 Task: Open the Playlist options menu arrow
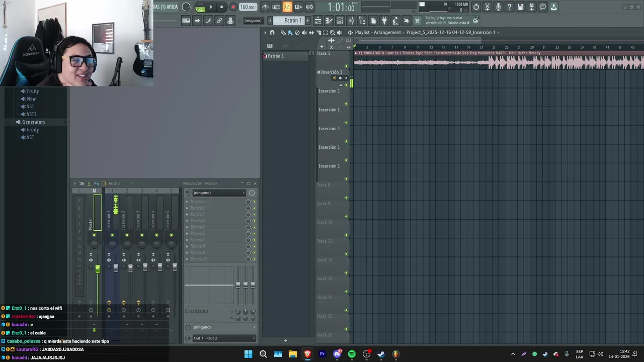(x=265, y=33)
